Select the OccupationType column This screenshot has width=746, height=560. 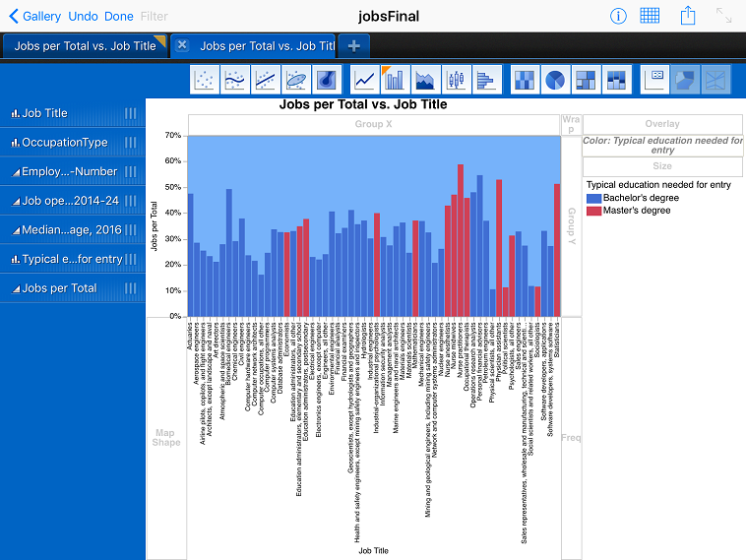coord(72,143)
